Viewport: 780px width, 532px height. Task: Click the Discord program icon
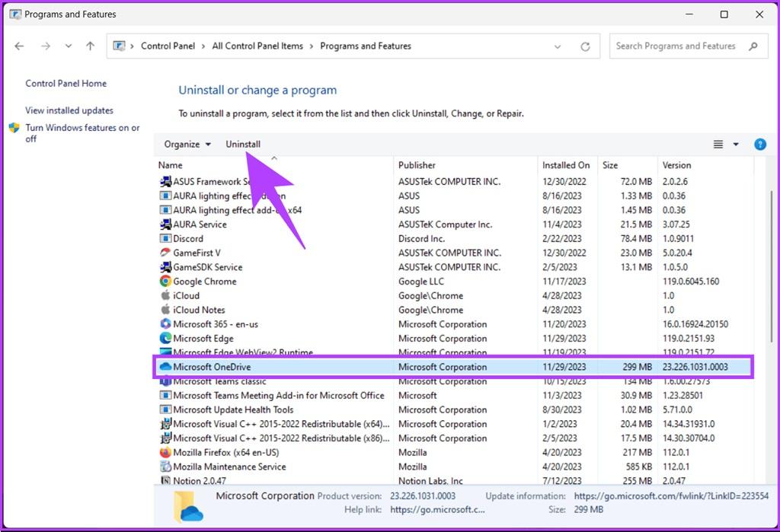click(165, 239)
